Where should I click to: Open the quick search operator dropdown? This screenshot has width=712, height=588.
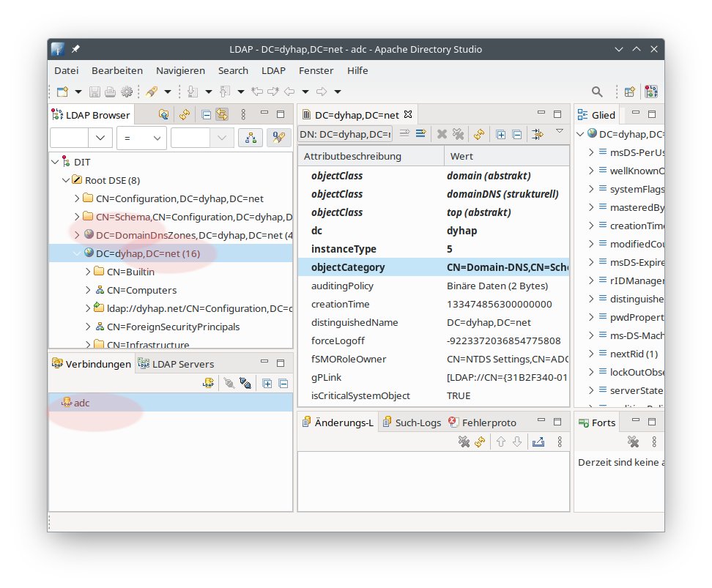coord(141,138)
